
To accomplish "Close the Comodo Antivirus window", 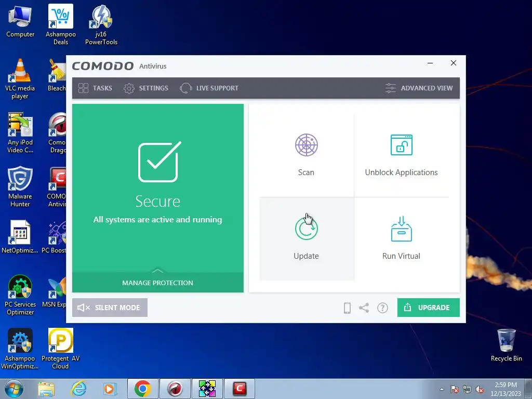I will click(x=453, y=63).
